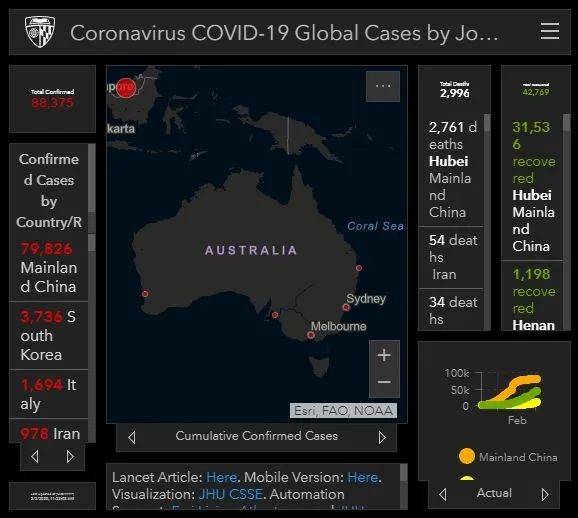Screen dimensions: 578x518
Task: Show next country list page arrow
Action: click(x=70, y=456)
